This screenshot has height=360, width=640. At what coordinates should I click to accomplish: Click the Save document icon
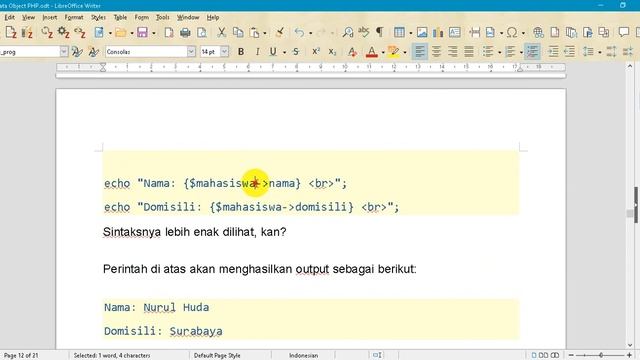point(142,32)
